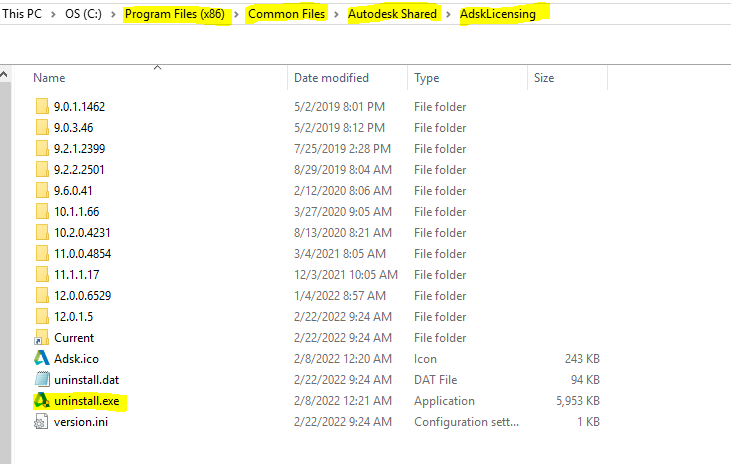Go to This PC in the address bar
Screen dimensions: 731x464
[23, 14]
